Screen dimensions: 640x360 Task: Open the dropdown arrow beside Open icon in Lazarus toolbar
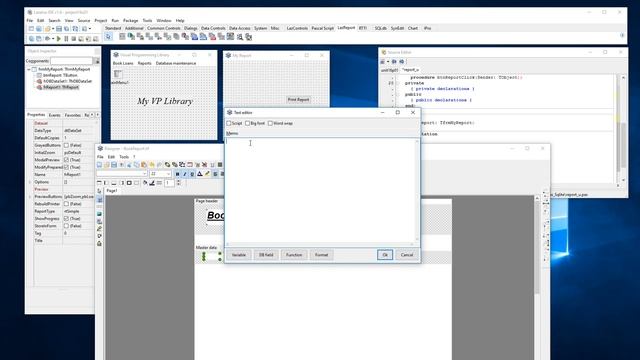coord(53,29)
